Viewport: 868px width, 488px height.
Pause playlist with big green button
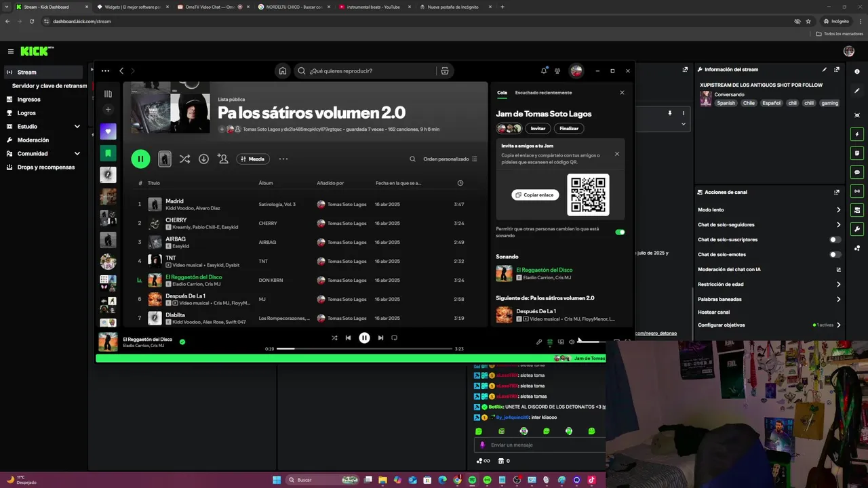pos(140,159)
